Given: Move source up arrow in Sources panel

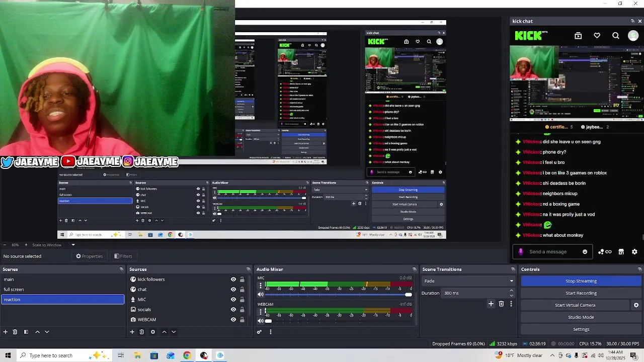Looking at the screenshot, I should pos(164,332).
